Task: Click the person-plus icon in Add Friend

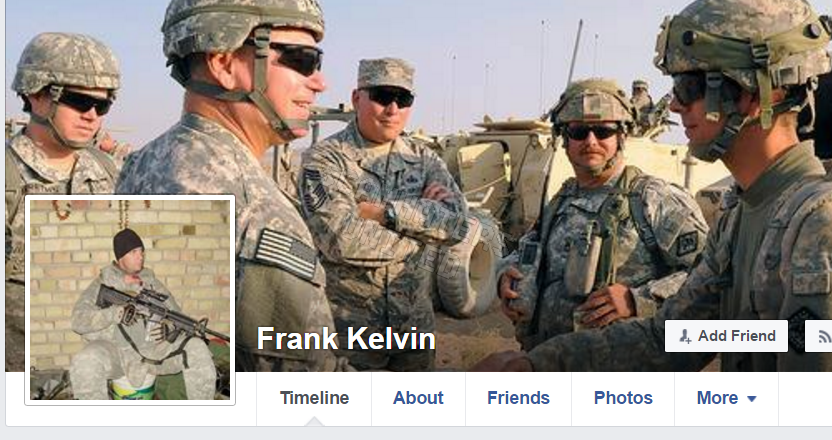Action: pyautogui.click(x=686, y=336)
